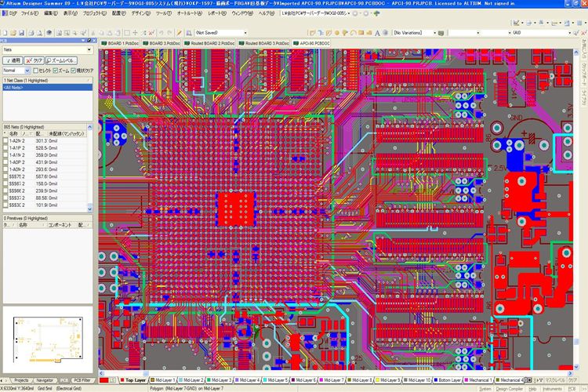Toggle the ズーム checkbox
The image size is (588, 392).
pyautogui.click(x=56, y=71)
